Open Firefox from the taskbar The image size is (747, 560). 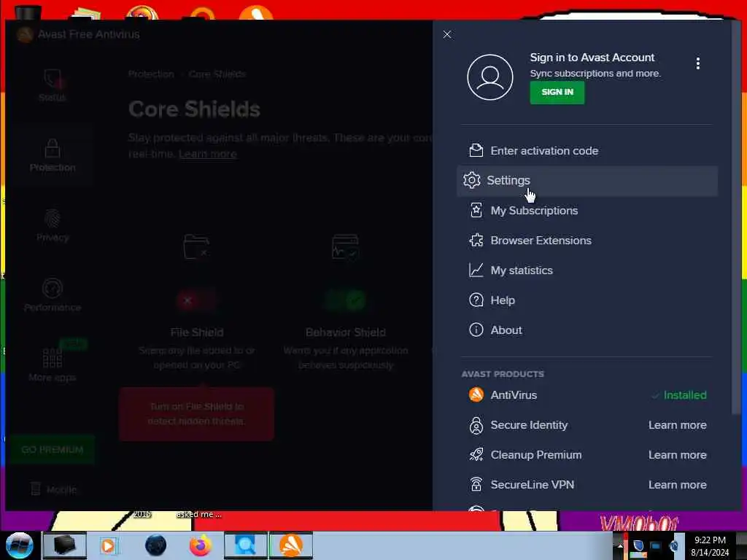(201, 545)
